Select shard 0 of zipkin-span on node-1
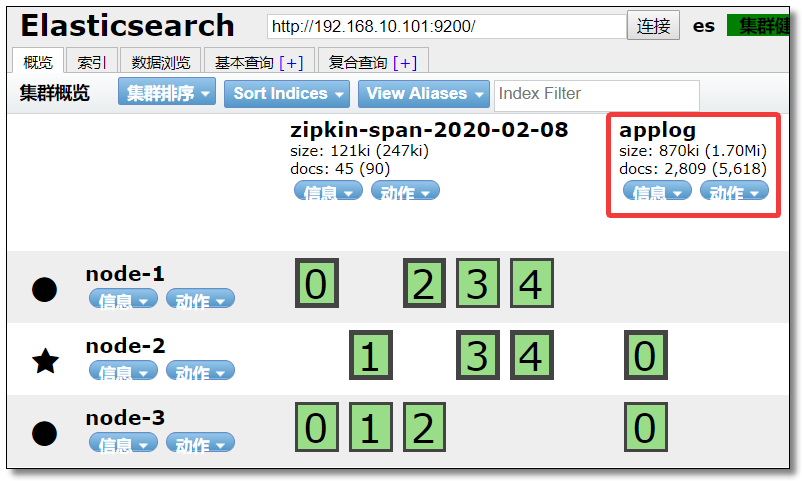Image resolution: width=802 pixels, height=481 pixels. pos(317,283)
